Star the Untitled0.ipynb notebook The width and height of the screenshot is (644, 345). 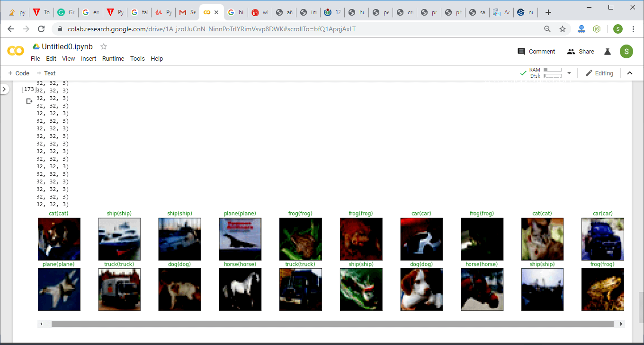point(104,46)
